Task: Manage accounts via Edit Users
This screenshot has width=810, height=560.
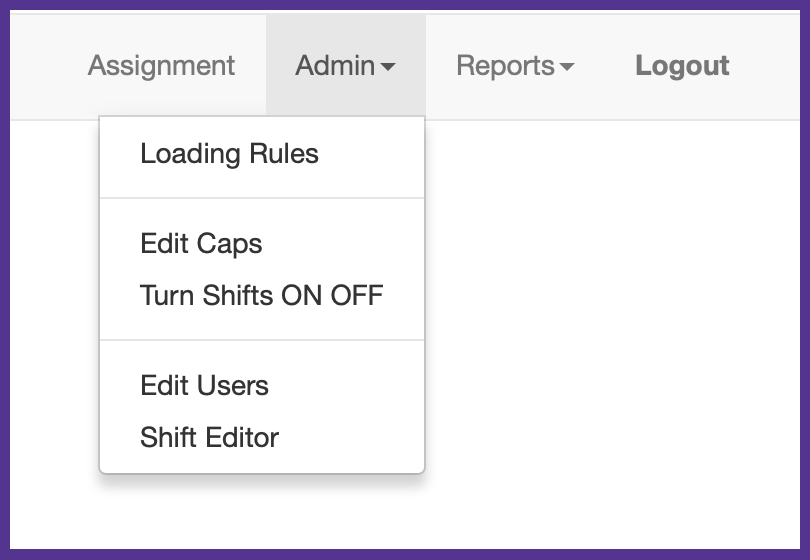Action: (204, 386)
